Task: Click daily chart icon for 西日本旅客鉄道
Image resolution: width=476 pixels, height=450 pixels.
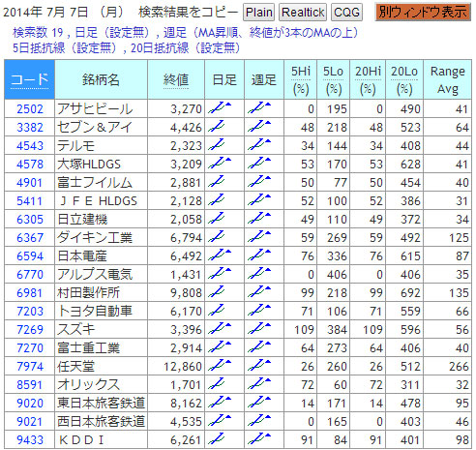Action: (x=220, y=420)
